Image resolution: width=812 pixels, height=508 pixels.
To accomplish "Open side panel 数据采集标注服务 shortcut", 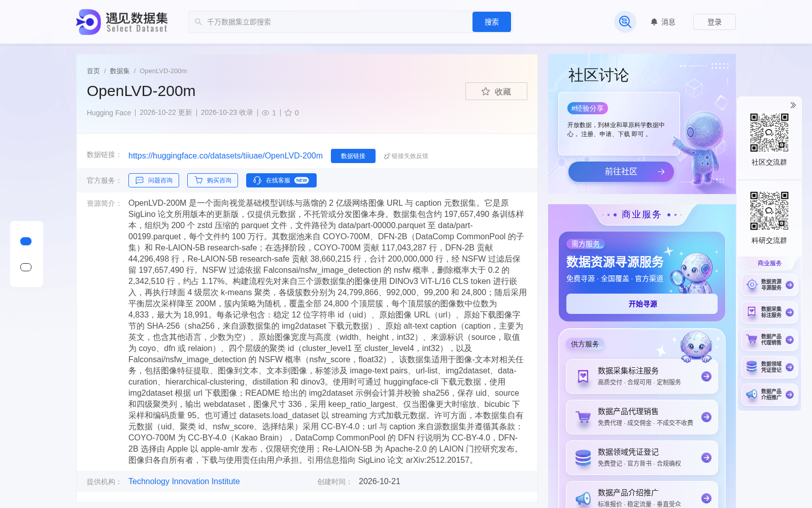I will tap(770, 312).
